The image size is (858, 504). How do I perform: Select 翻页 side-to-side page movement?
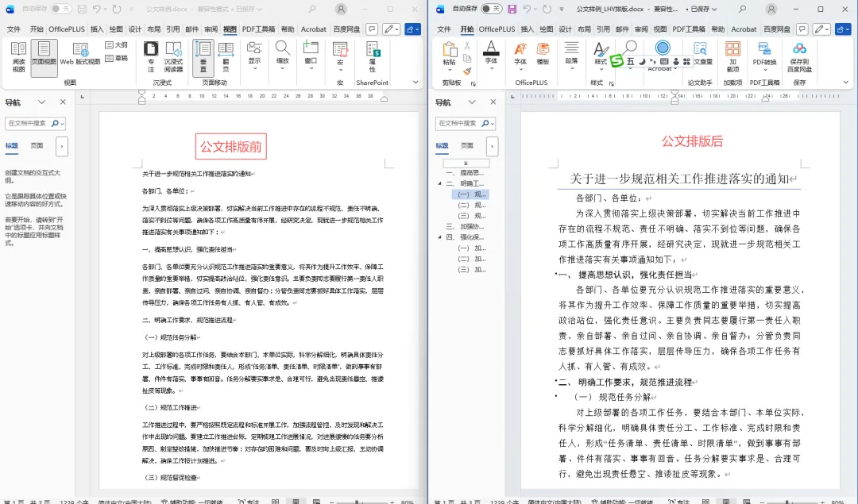coord(226,57)
